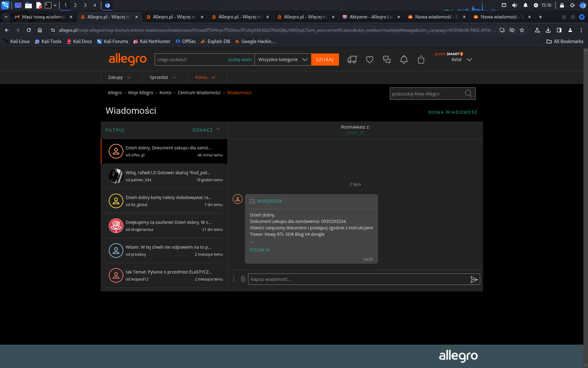This screenshot has height=368, width=588.
Task: Click the magnifier in przeszukaj Moje Allegro
Action: (468, 94)
